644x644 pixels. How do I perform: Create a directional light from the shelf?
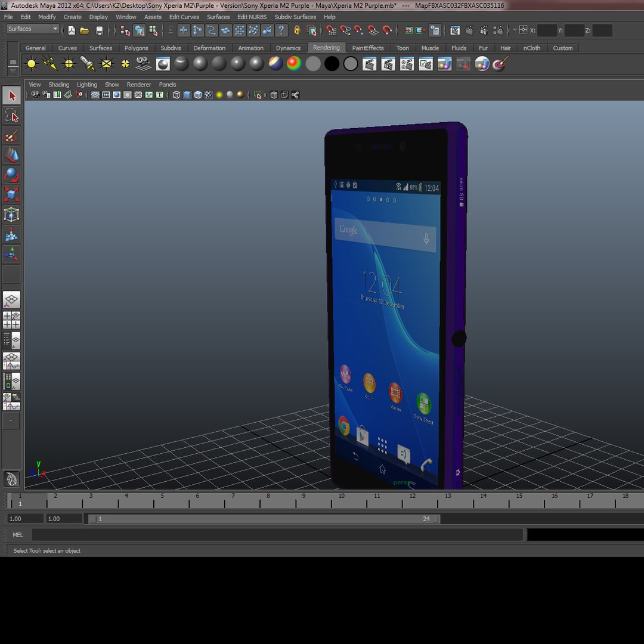point(50,64)
